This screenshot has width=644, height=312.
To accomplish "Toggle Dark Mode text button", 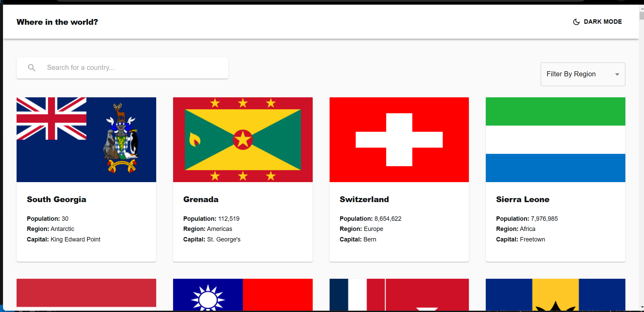I will [602, 22].
